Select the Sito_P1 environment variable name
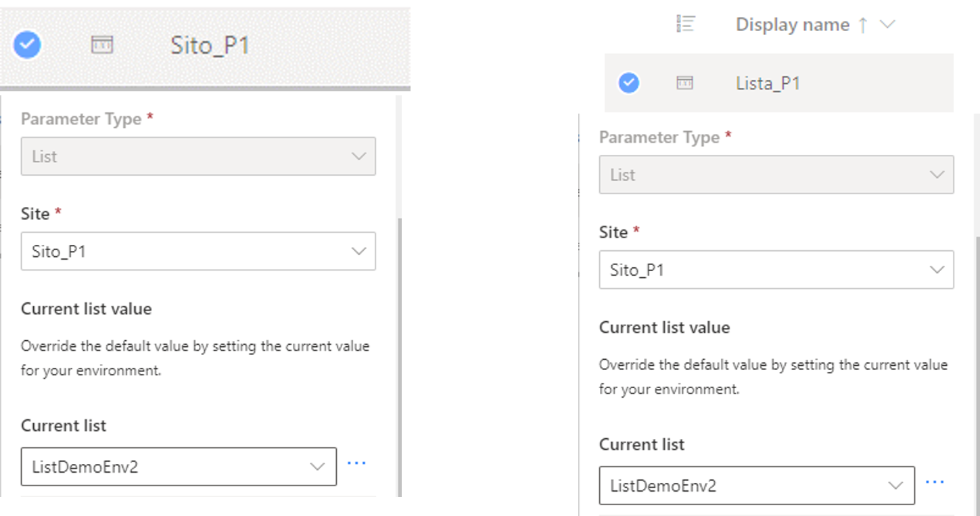The image size is (980, 516). click(x=210, y=45)
